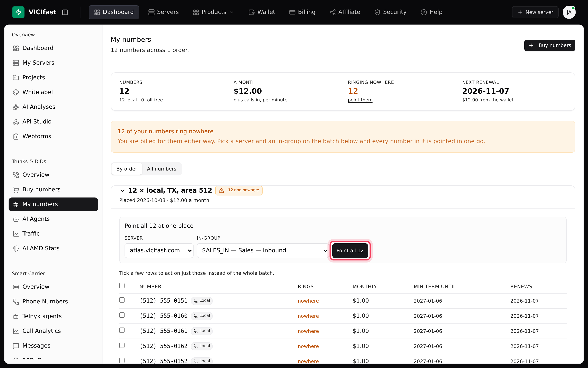This screenshot has width=588, height=368.
Task: Open AI AMD Stats waveform icon
Action: pyautogui.click(x=16, y=248)
